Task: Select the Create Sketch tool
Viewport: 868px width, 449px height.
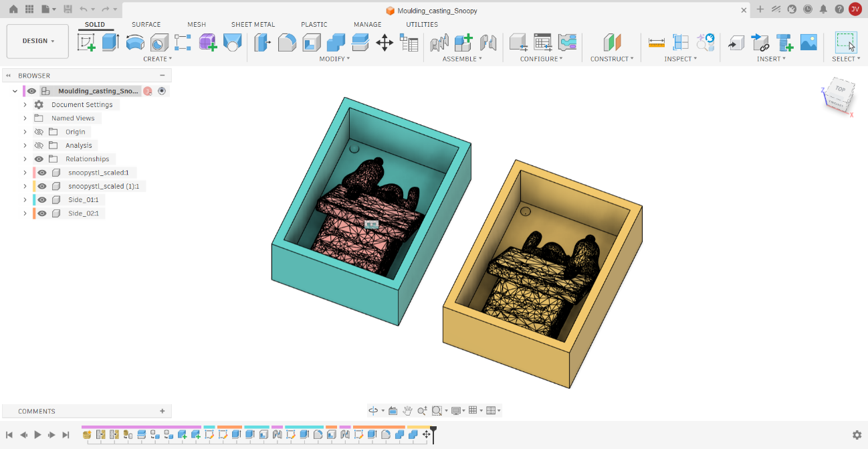Action: coord(86,43)
